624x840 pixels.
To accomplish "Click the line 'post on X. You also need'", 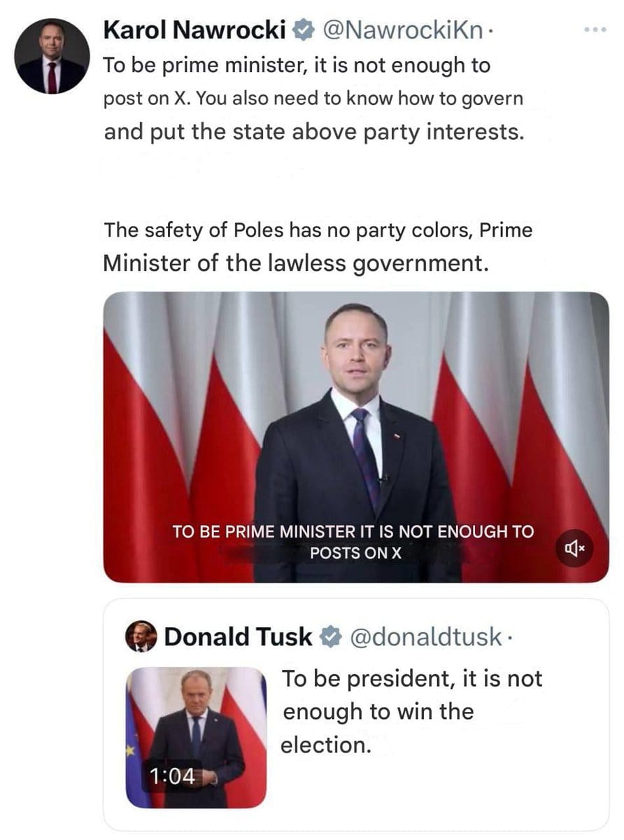I will (x=313, y=99).
